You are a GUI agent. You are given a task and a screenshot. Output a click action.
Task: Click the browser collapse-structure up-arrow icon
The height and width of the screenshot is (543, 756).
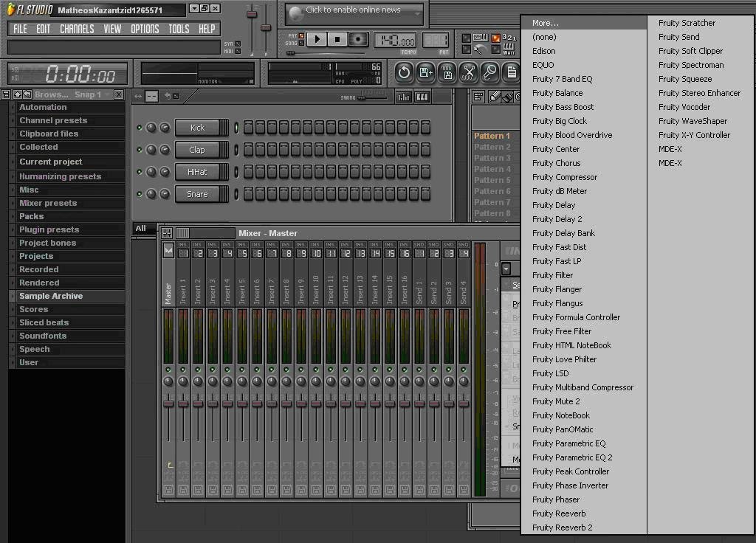[18, 94]
